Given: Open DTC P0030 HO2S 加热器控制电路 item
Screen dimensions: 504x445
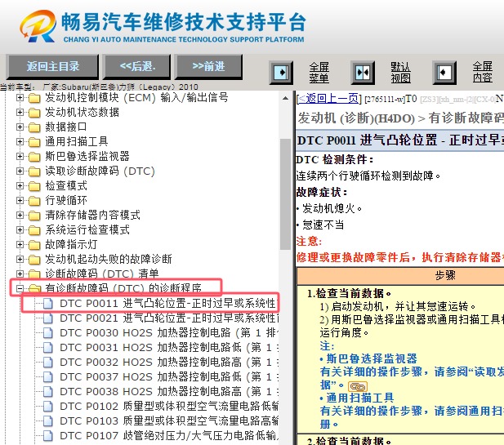Looking at the screenshot, I should (168, 333).
